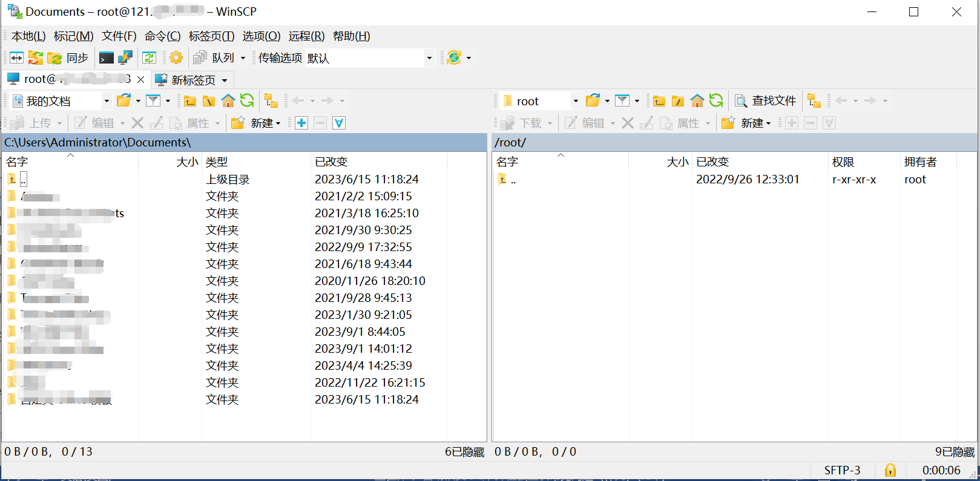Click the 查找文件 button
This screenshot has width=980, height=481.
[766, 101]
